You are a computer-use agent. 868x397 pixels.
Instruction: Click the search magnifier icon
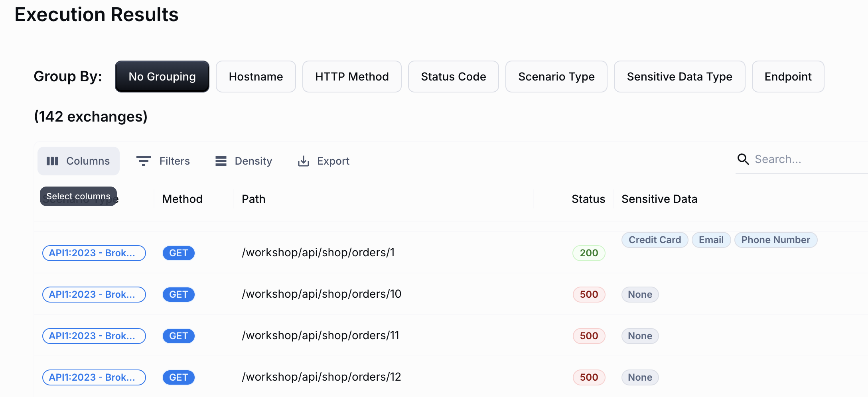pyautogui.click(x=743, y=159)
